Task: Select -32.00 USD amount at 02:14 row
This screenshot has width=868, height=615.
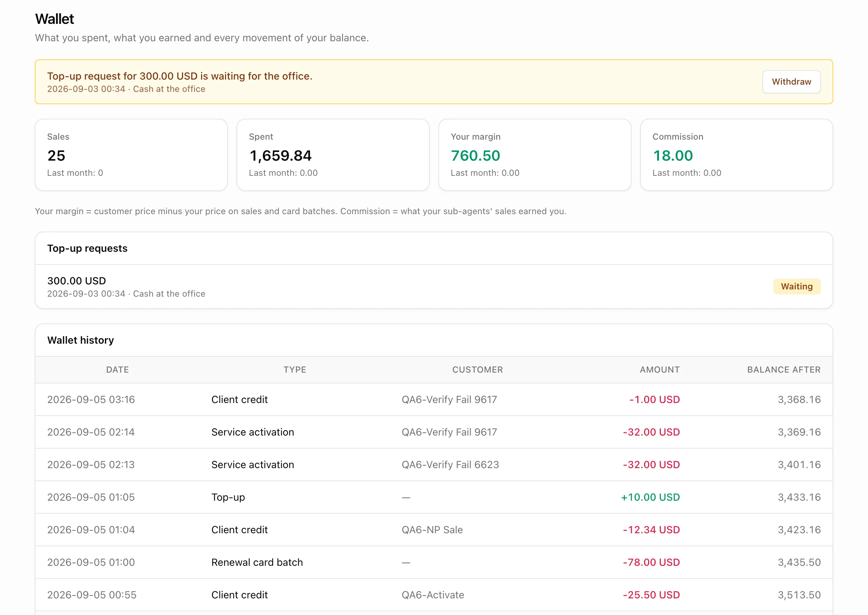Action: [x=651, y=432]
